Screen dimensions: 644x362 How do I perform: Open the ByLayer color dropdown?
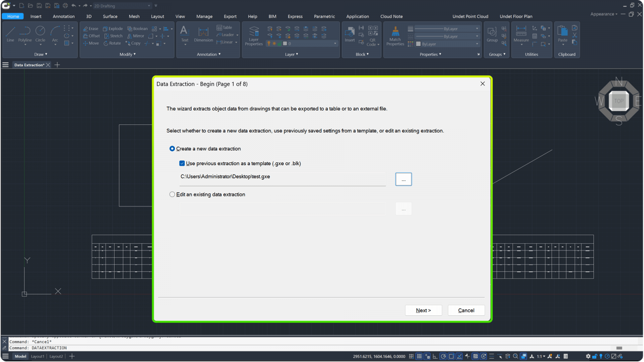[x=448, y=44]
